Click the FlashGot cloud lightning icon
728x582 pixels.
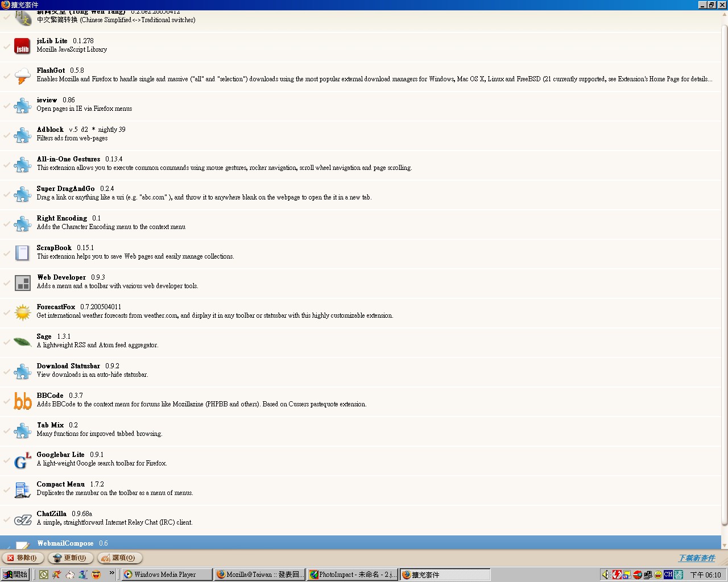tap(22, 76)
